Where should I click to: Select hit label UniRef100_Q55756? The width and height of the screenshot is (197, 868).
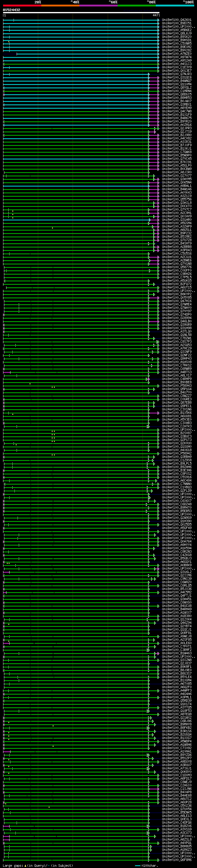coord(177,200)
